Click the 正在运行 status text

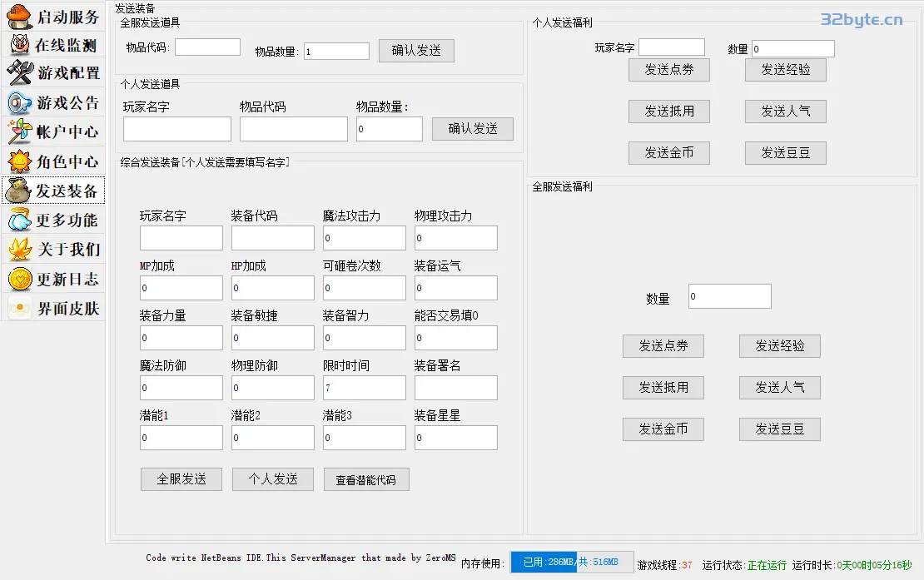pos(767,565)
